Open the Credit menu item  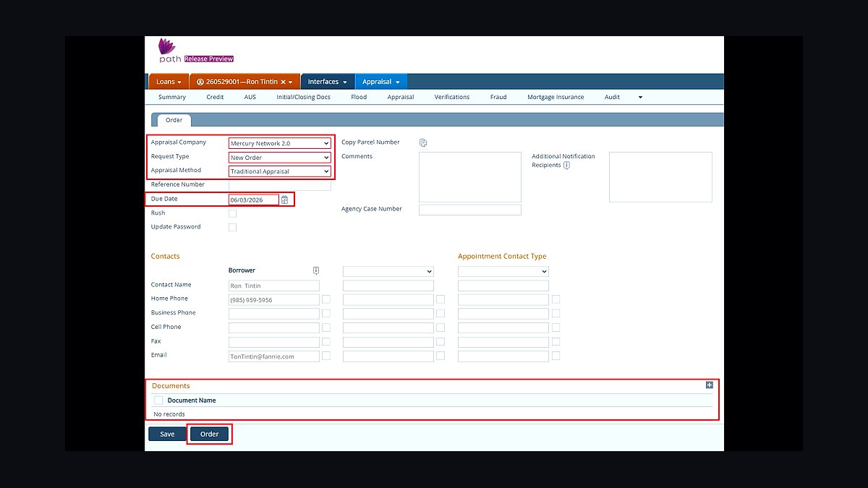click(215, 97)
